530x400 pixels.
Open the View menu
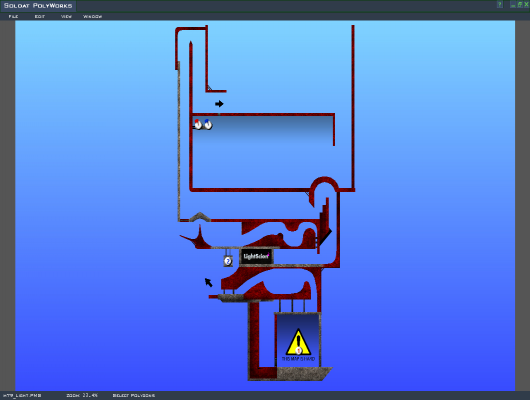(66, 16)
